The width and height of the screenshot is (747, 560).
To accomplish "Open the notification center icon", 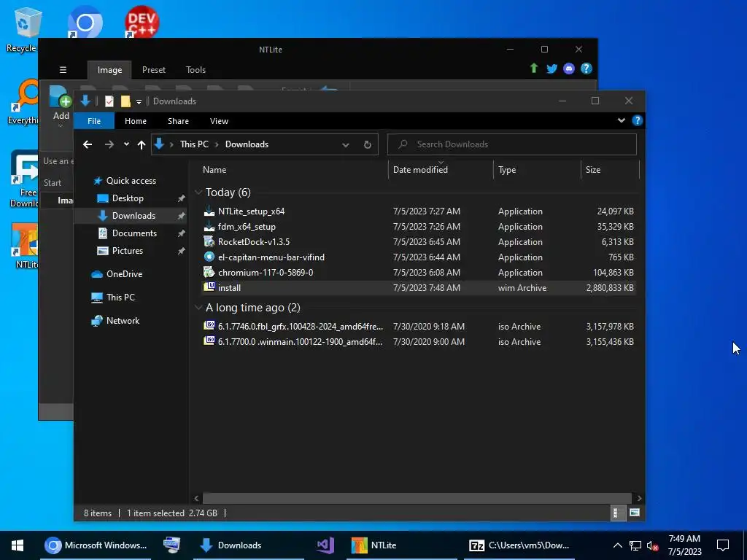I will pos(723,545).
